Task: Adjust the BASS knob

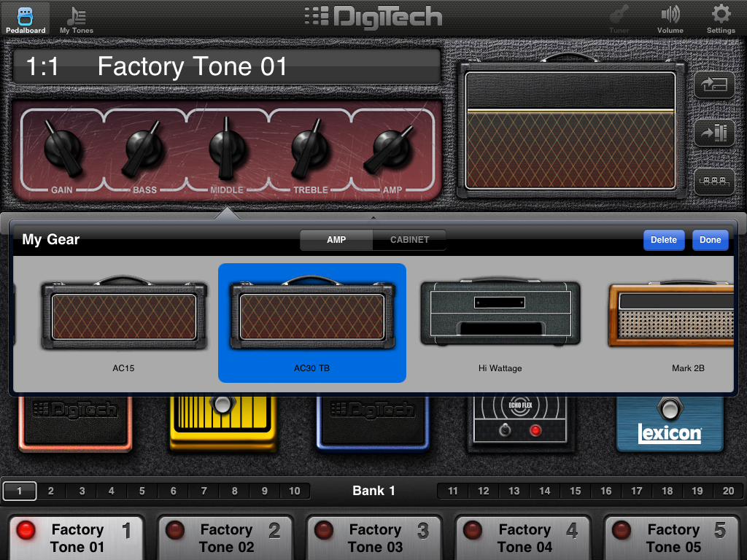Action: [144, 147]
